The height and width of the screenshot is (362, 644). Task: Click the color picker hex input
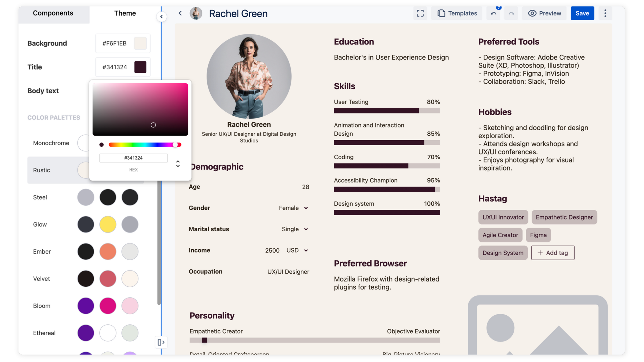coord(133,158)
